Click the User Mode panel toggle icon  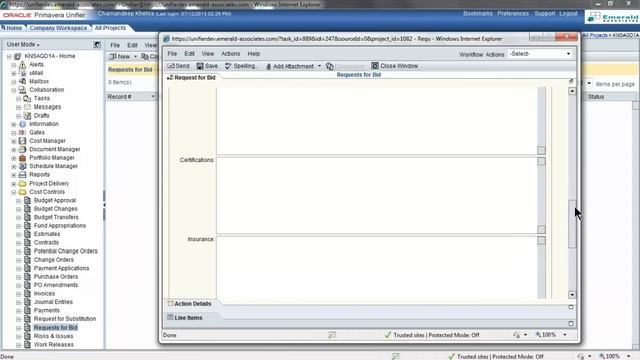click(97, 44)
